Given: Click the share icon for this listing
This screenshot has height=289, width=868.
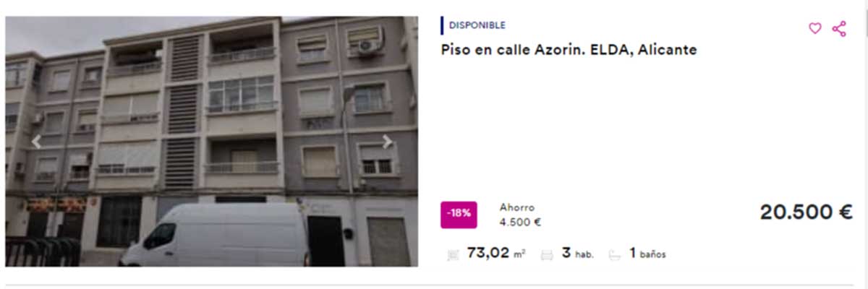Looking at the screenshot, I should coord(839,29).
